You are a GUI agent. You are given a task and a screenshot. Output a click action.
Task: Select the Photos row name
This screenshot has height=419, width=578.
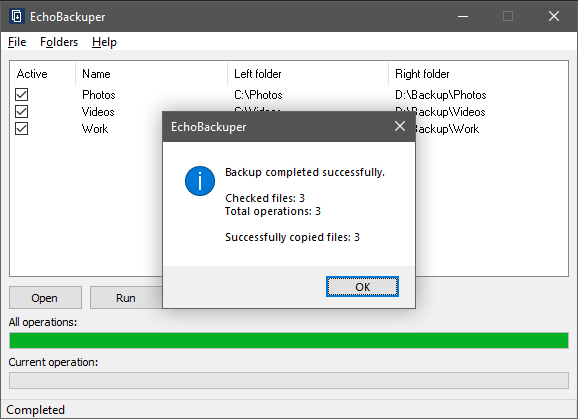click(99, 95)
